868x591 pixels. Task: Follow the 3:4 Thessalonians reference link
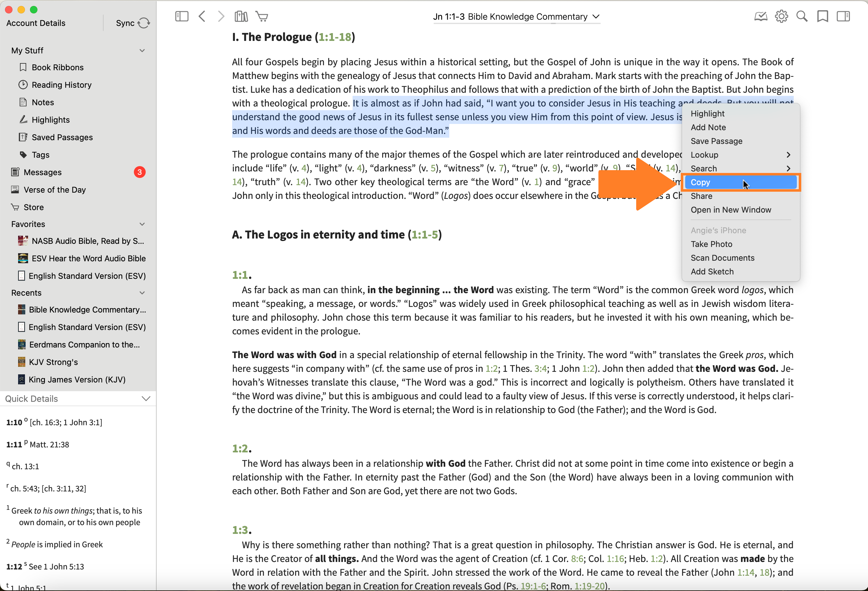click(540, 369)
